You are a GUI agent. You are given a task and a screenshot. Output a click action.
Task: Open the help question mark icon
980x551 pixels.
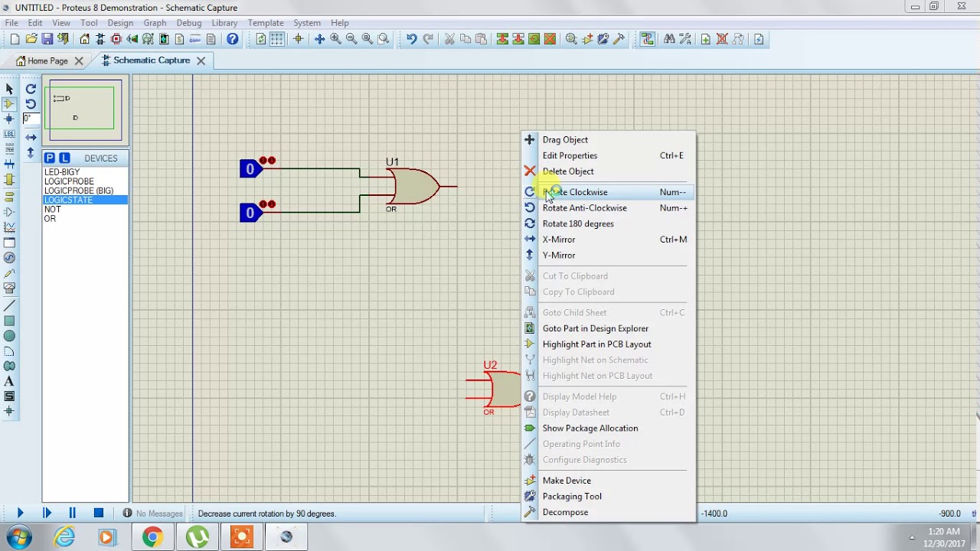(233, 39)
